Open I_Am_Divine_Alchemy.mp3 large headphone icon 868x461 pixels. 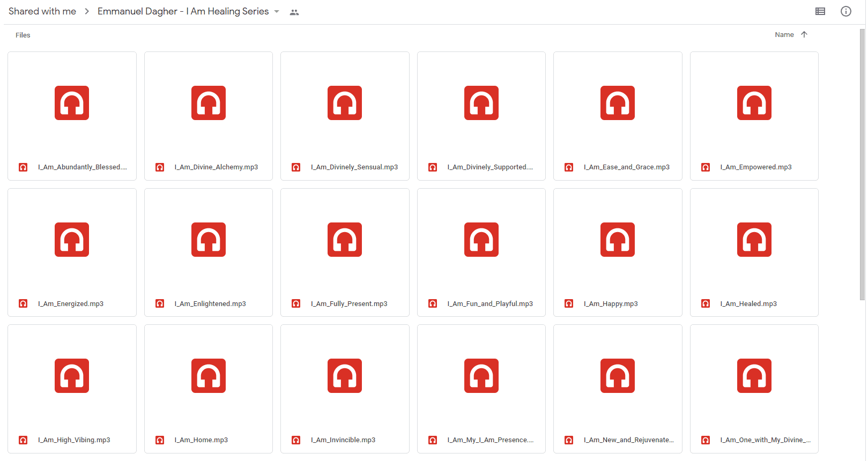coord(209,103)
